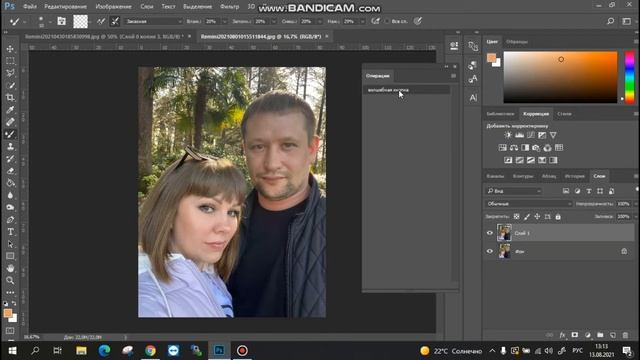Open the blend mode Обычные dropdown
The image size is (640, 360).
pyautogui.click(x=529, y=204)
